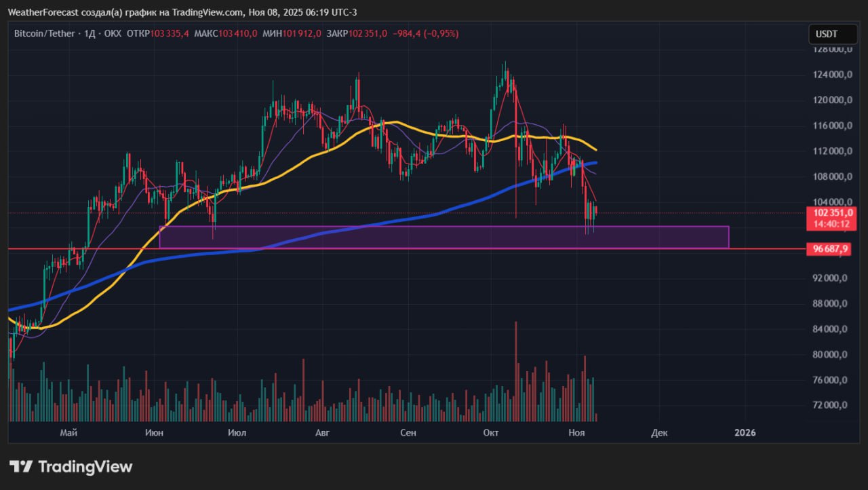This screenshot has width=868, height=490.
Task: Click the red 96 687,9 price label
Action: point(827,249)
